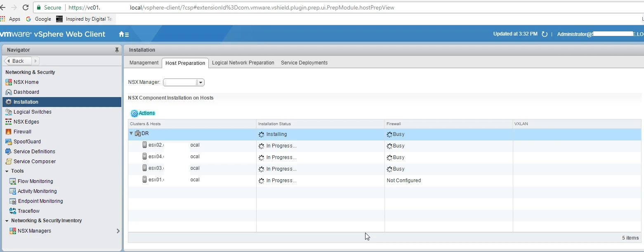This screenshot has height=252, width=644.
Task: Open SpoofGuard shield icon
Action: click(x=9, y=142)
